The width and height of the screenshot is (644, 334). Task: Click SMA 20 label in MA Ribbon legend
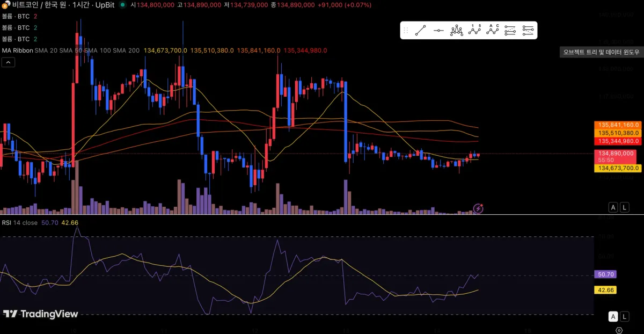(46, 50)
